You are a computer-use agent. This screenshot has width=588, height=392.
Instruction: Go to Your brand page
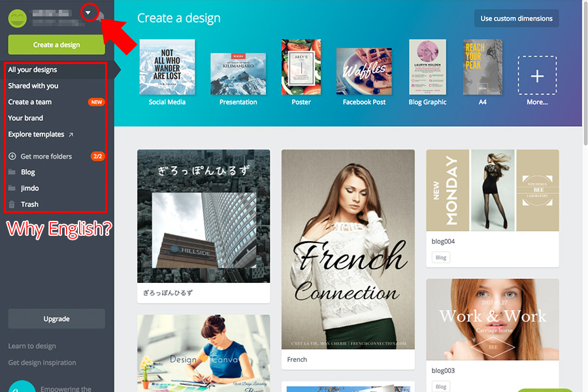coord(25,118)
